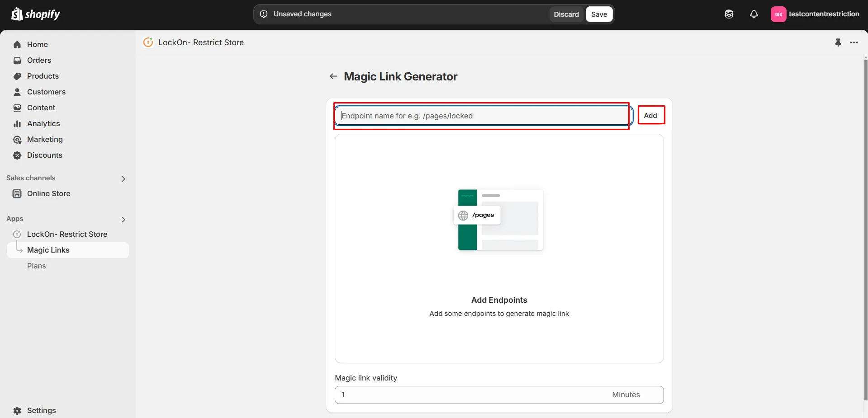Open LockOn- Restrict Store app in sidebar
This screenshot has height=418, width=868.
click(68, 234)
